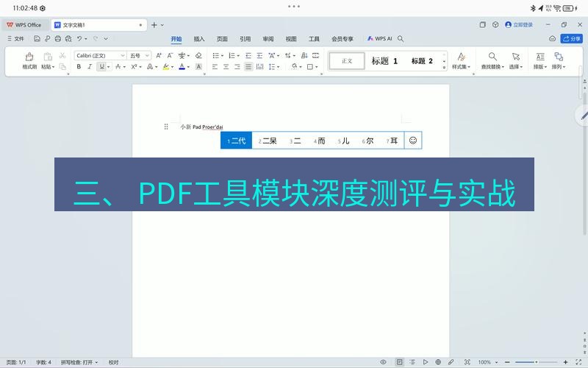The width and height of the screenshot is (588, 368).
Task: Open the 插入 (Insert) ribbon tab
Action: (199, 39)
